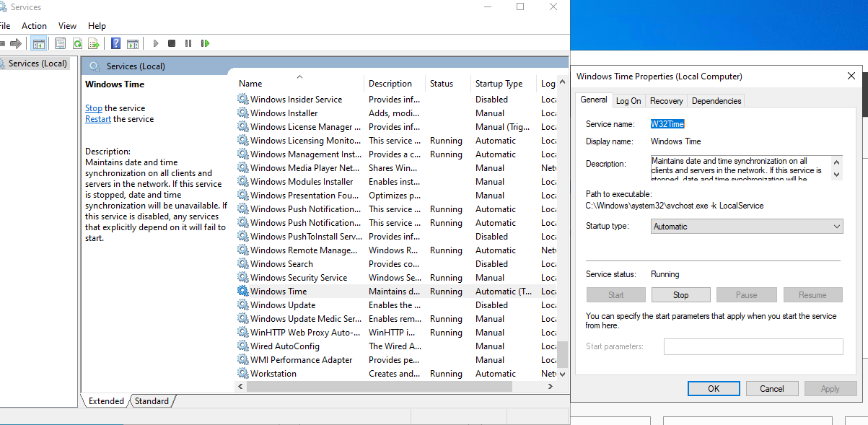This screenshot has width=868, height=425.
Task: Click the Refresh toolbar icon
Action: click(x=77, y=43)
